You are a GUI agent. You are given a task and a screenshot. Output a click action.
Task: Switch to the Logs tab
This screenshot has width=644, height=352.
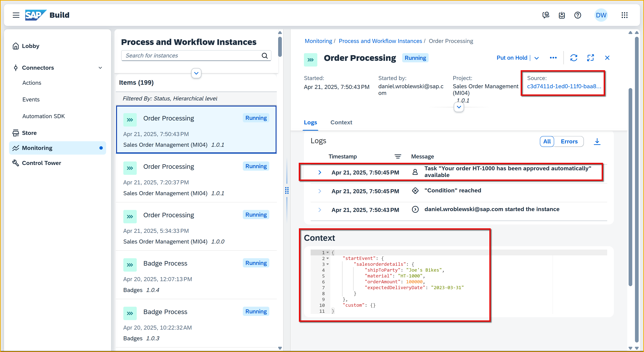pos(310,122)
